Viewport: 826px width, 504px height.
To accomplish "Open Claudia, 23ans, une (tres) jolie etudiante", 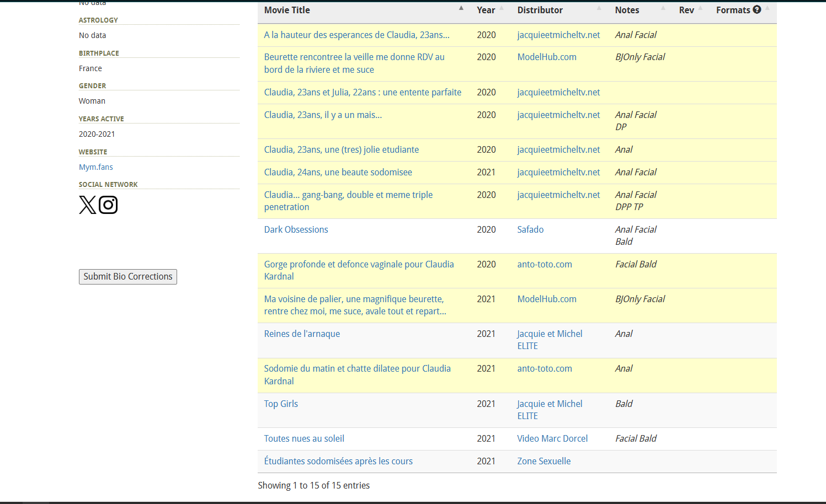I will pyautogui.click(x=342, y=149).
